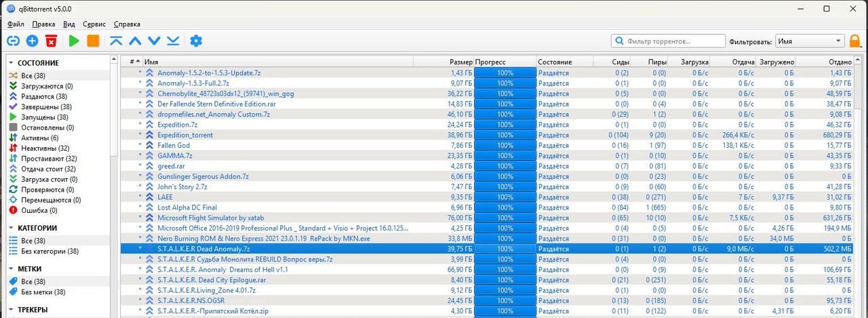Sort by the Сиды column header

point(612,62)
